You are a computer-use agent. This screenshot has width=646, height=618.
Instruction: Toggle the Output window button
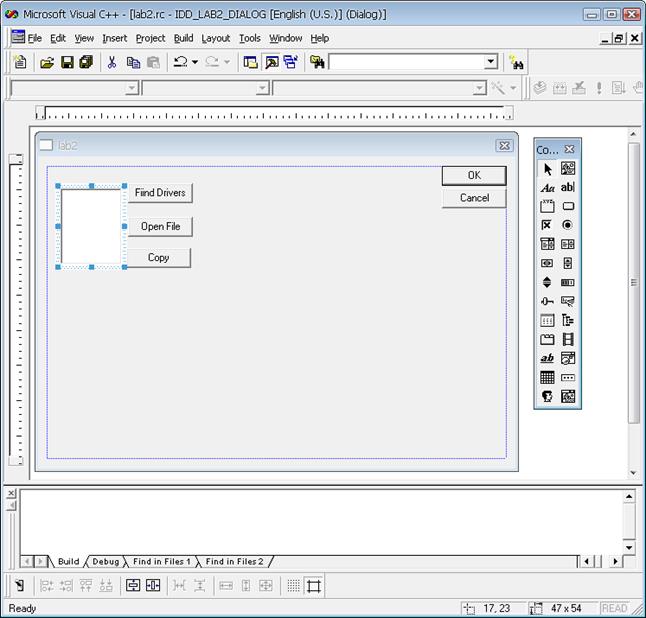(x=272, y=62)
